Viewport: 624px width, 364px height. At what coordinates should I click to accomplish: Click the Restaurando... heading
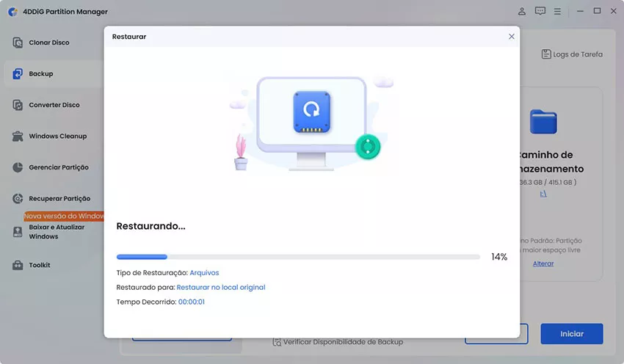tap(150, 226)
